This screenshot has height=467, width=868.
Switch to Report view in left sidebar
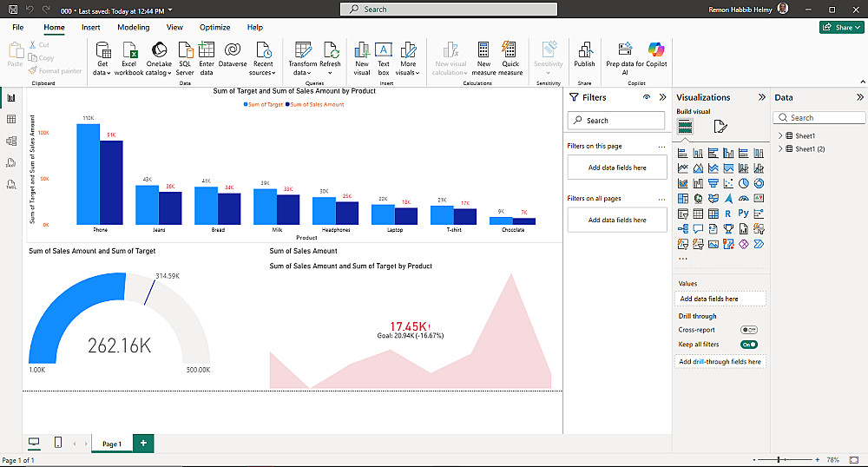pyautogui.click(x=11, y=98)
